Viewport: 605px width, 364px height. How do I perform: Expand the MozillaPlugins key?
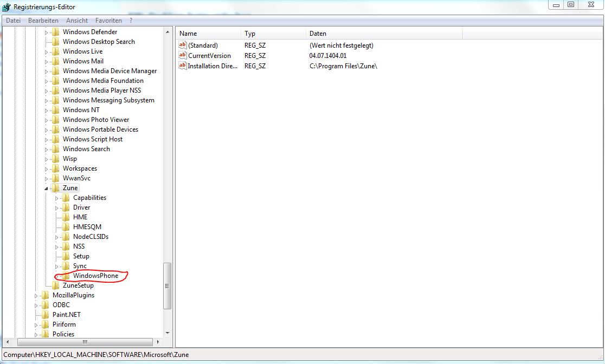(x=36, y=296)
